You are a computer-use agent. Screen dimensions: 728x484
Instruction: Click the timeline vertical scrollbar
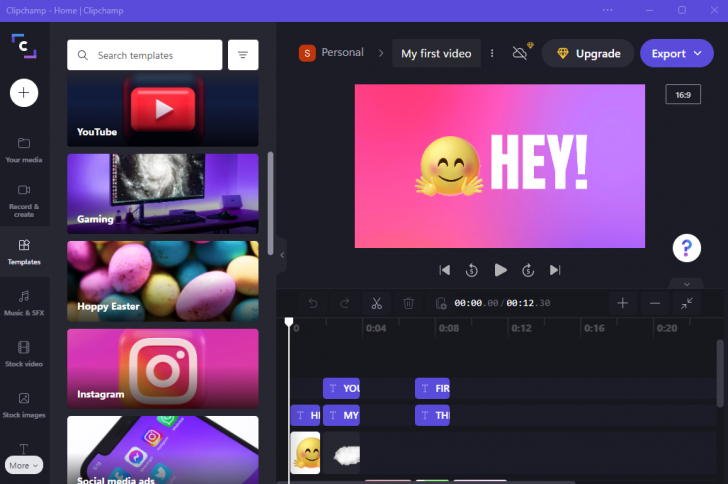click(x=720, y=373)
